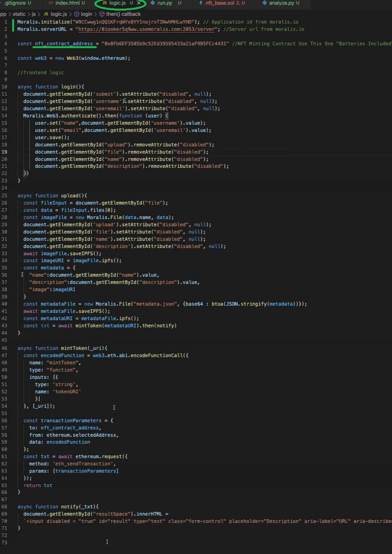This screenshot has width=392, height=554.
Task: Click the imageFile constant on line 28
Action: [x=54, y=218]
